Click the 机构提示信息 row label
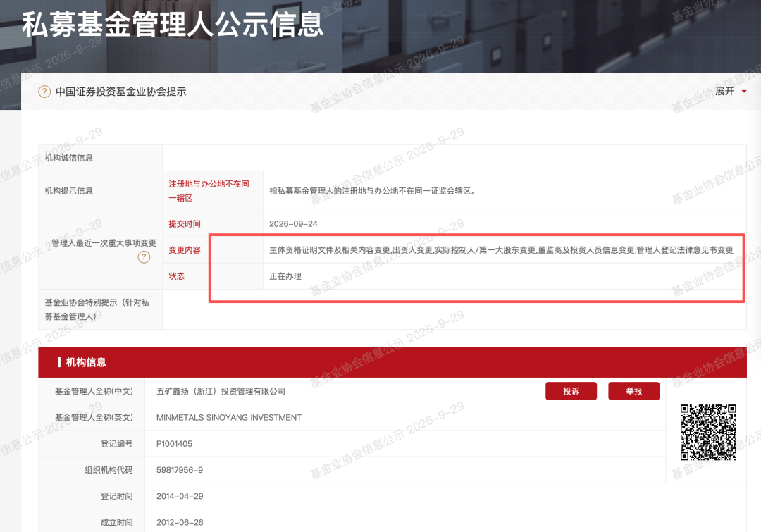The image size is (761, 532). tap(69, 191)
